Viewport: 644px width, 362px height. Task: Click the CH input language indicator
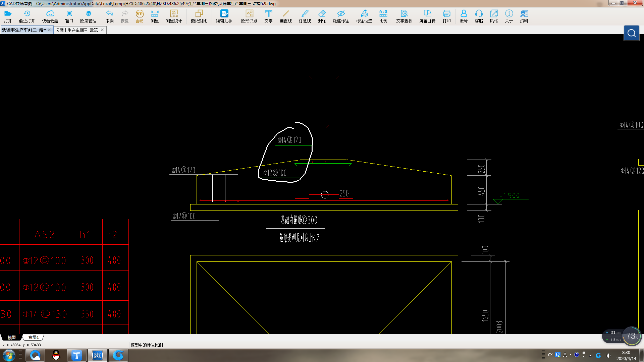[x=550, y=355]
